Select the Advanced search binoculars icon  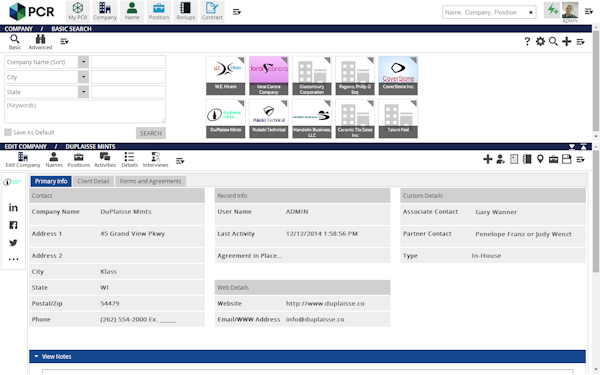point(40,42)
